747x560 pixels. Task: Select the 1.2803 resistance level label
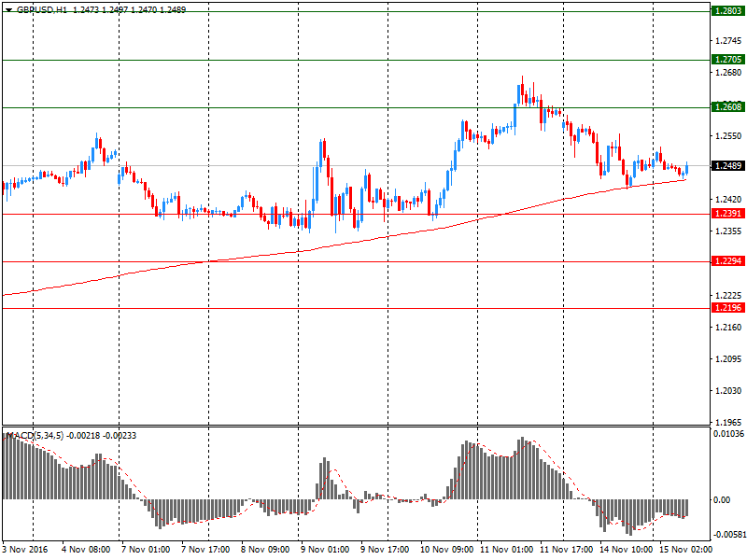(728, 10)
